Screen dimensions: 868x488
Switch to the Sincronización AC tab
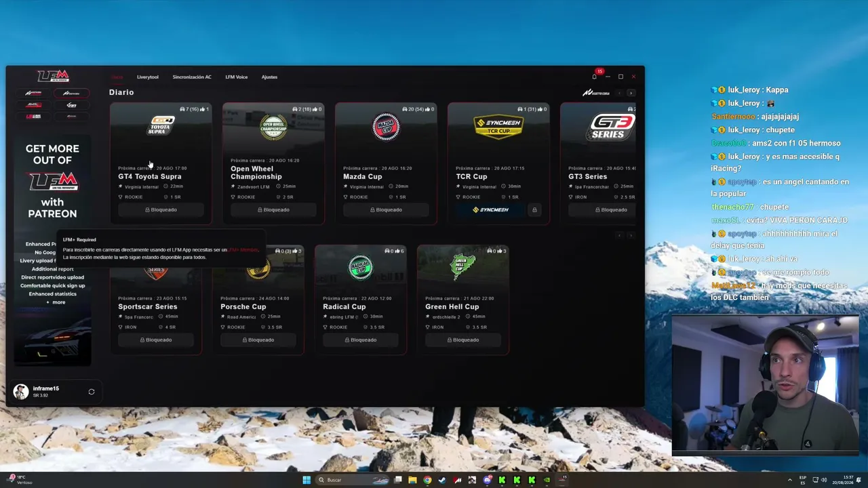click(x=192, y=77)
